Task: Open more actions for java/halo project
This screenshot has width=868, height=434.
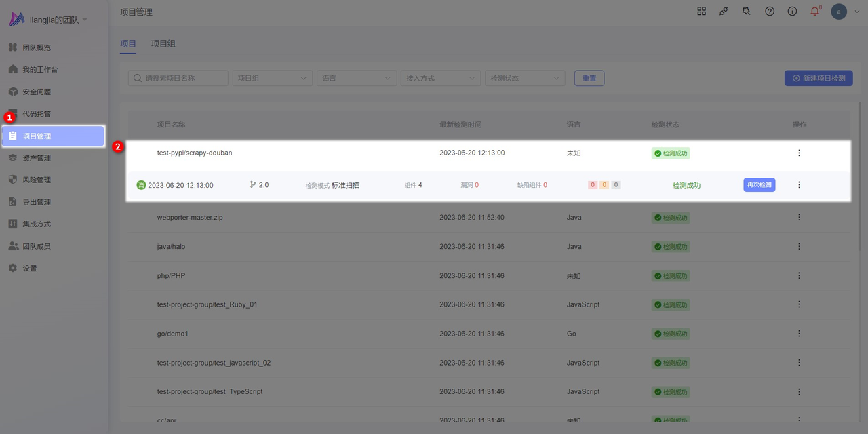Action: point(799,247)
